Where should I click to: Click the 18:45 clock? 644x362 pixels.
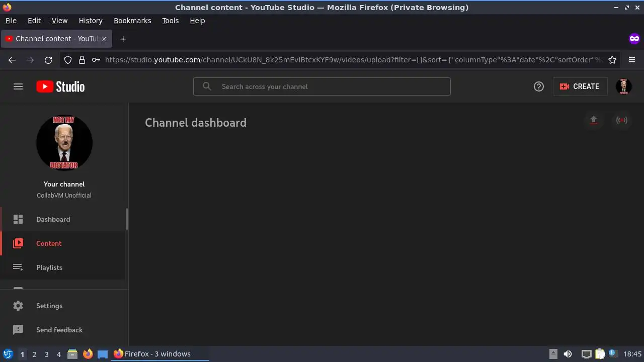tap(632, 354)
